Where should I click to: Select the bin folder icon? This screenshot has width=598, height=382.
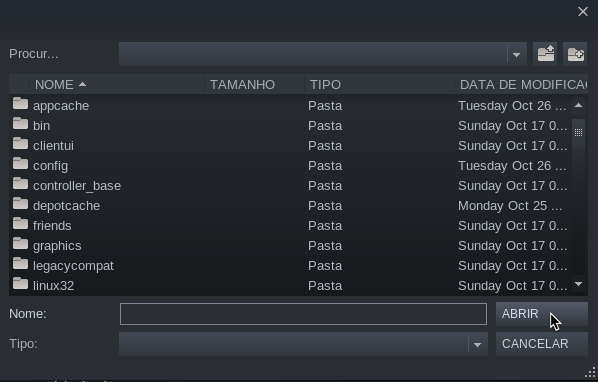[20, 124]
